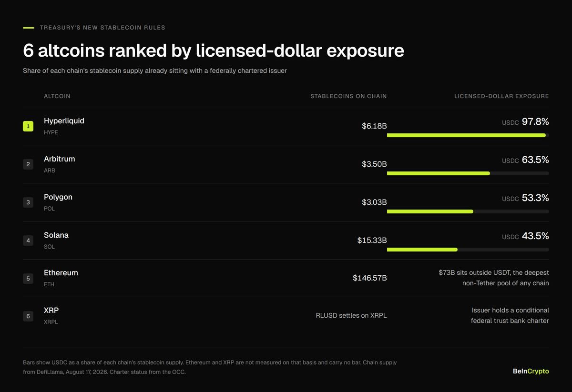
Task: Select the Ethereum name
Action: [x=61, y=273]
